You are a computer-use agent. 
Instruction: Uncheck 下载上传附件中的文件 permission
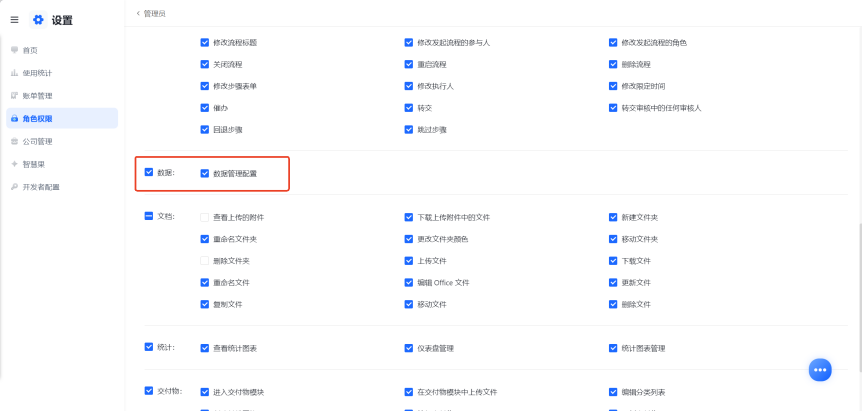click(408, 217)
